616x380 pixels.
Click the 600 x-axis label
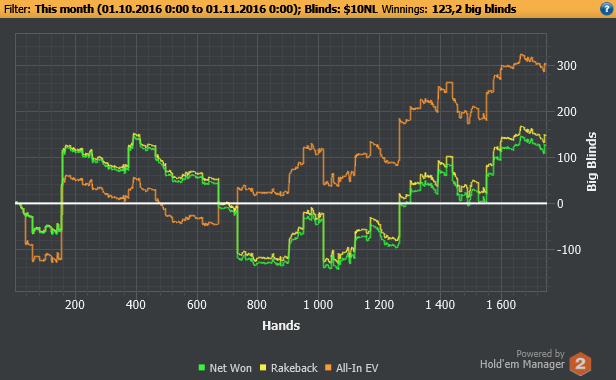196,305
